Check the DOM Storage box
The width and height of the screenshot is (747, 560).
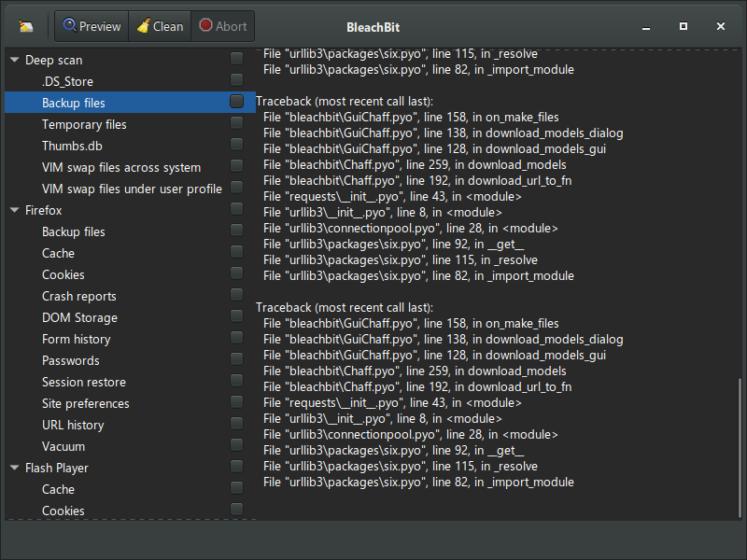pyautogui.click(x=237, y=315)
